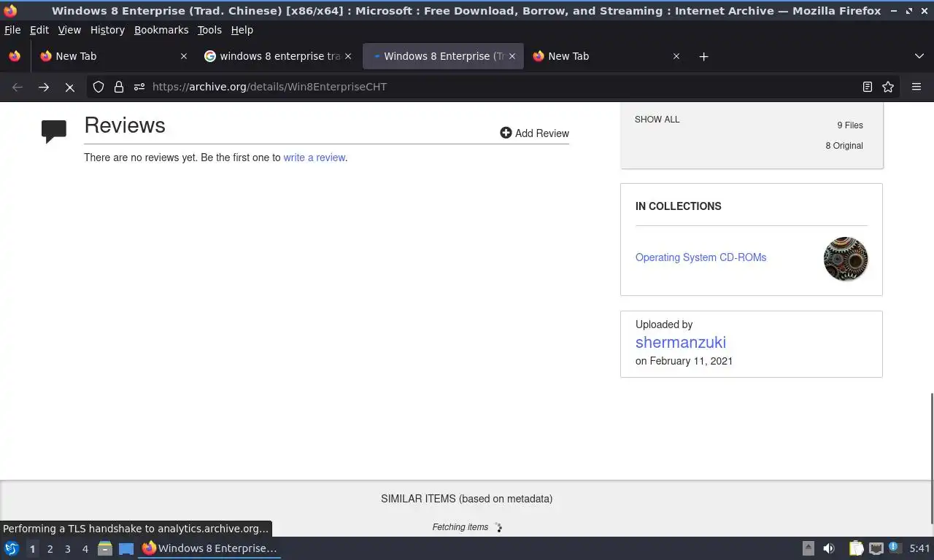Open the Help menu
The width and height of the screenshot is (934, 560).
click(x=242, y=30)
